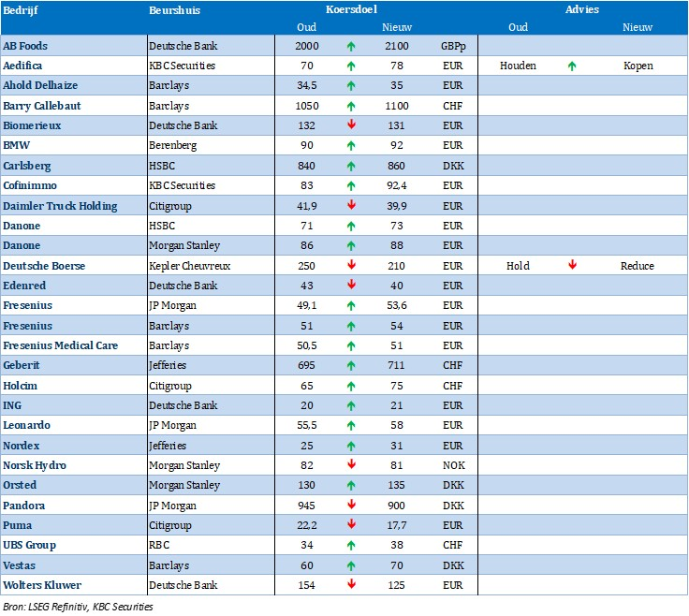Select the red down arrow in Puma row
This screenshot has height=616, width=689.
click(350, 525)
